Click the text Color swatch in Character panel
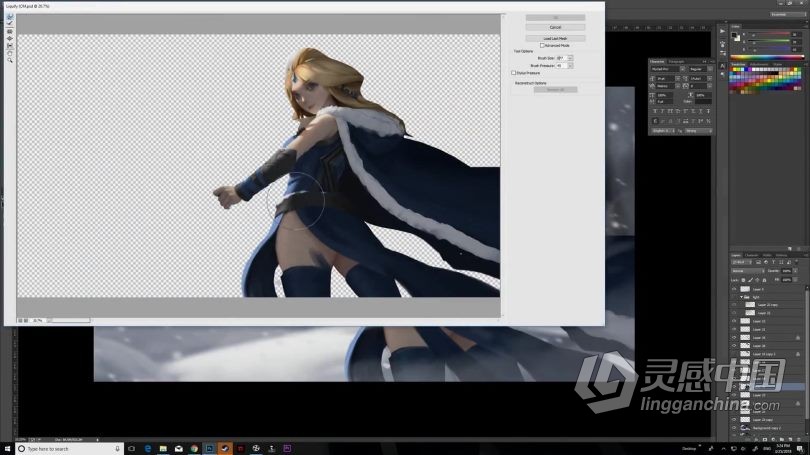This screenshot has width=810, height=455. pyautogui.click(x=703, y=102)
